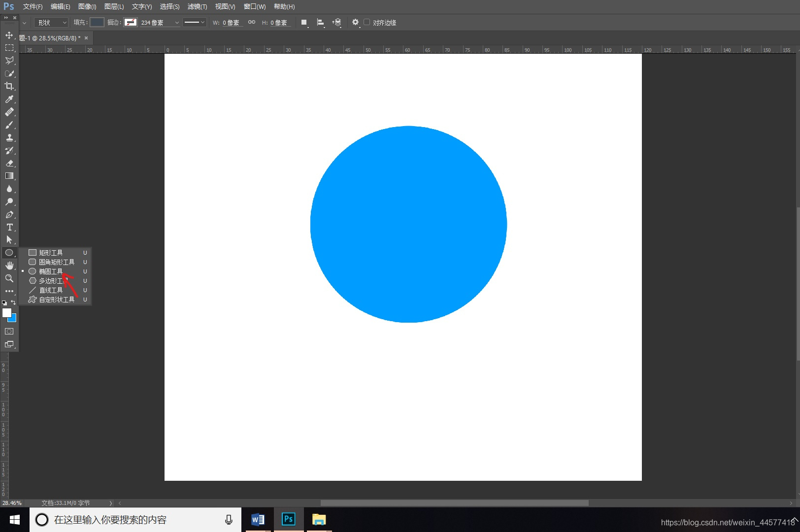This screenshot has height=532, width=800.
Task: Select the Rectangular Marquee tool
Action: tap(9, 48)
